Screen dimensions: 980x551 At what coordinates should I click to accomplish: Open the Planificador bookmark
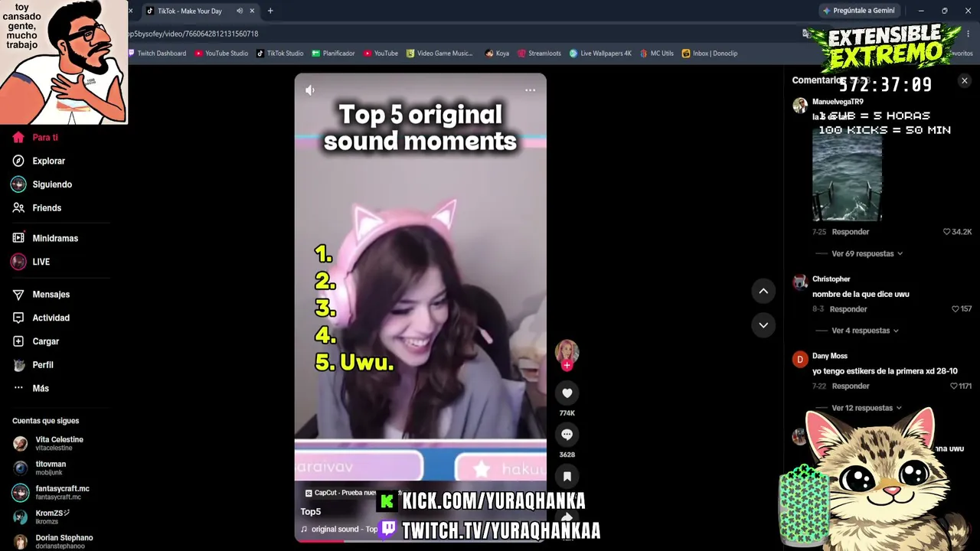[x=333, y=54]
